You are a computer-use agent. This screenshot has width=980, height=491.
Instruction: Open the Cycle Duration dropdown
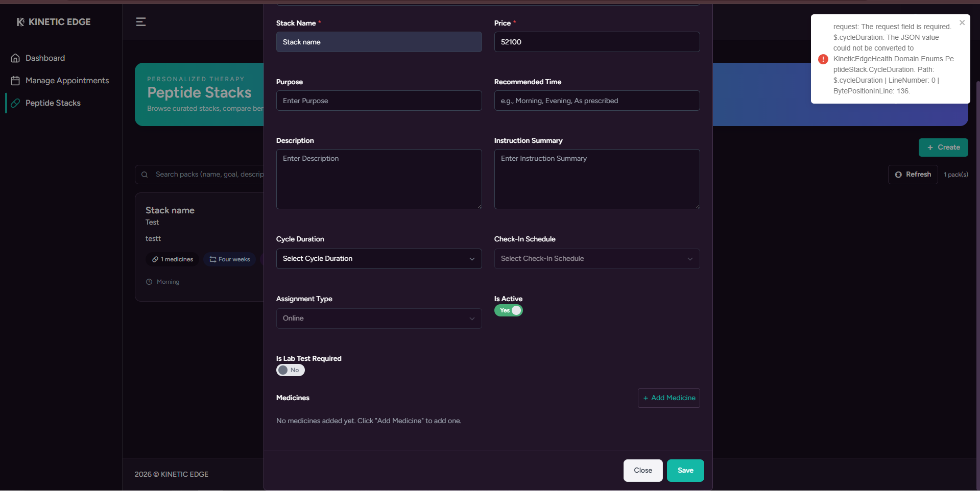(378, 259)
